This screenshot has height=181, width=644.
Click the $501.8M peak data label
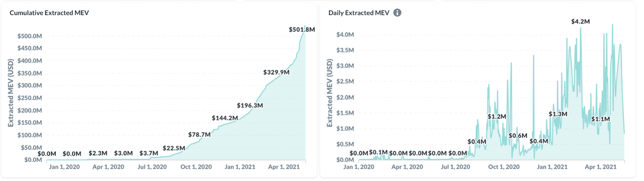pyautogui.click(x=302, y=29)
